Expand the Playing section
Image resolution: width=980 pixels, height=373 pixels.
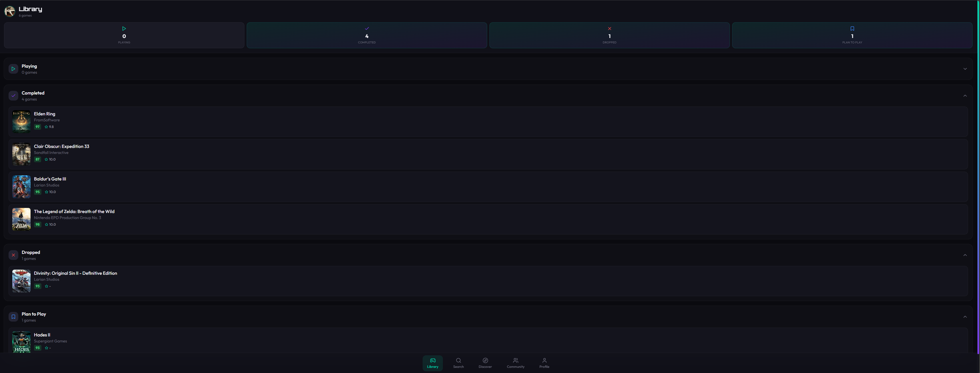965,69
